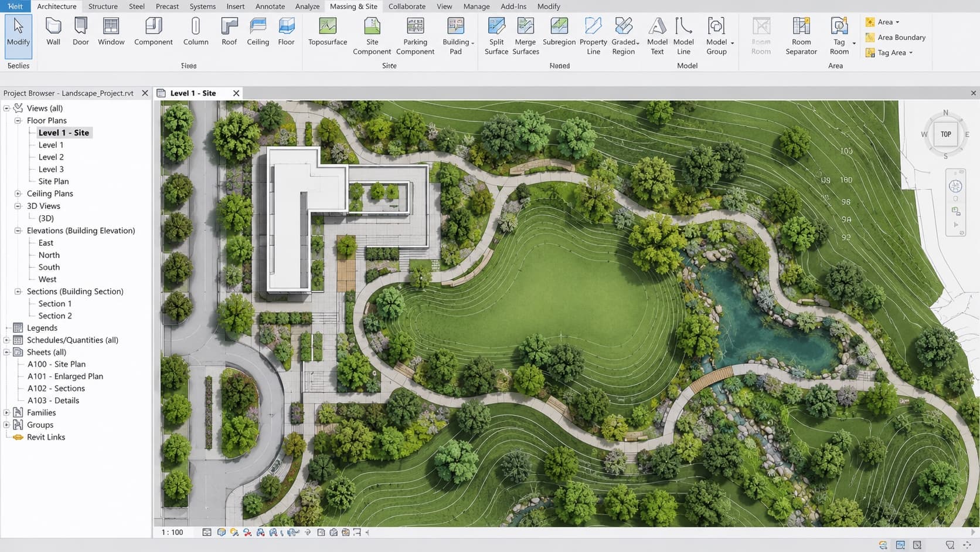Click the Model Text tool
The image size is (980, 552).
[x=657, y=36]
